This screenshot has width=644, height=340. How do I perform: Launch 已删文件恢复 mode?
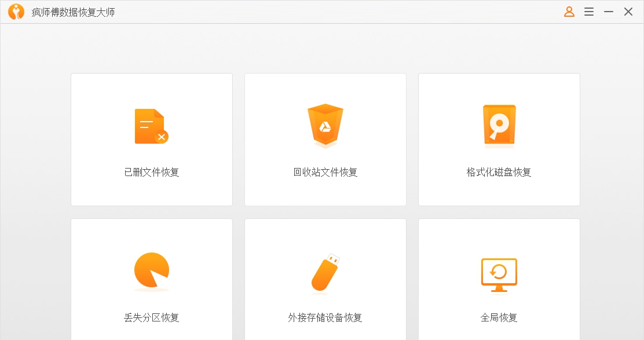click(x=151, y=172)
